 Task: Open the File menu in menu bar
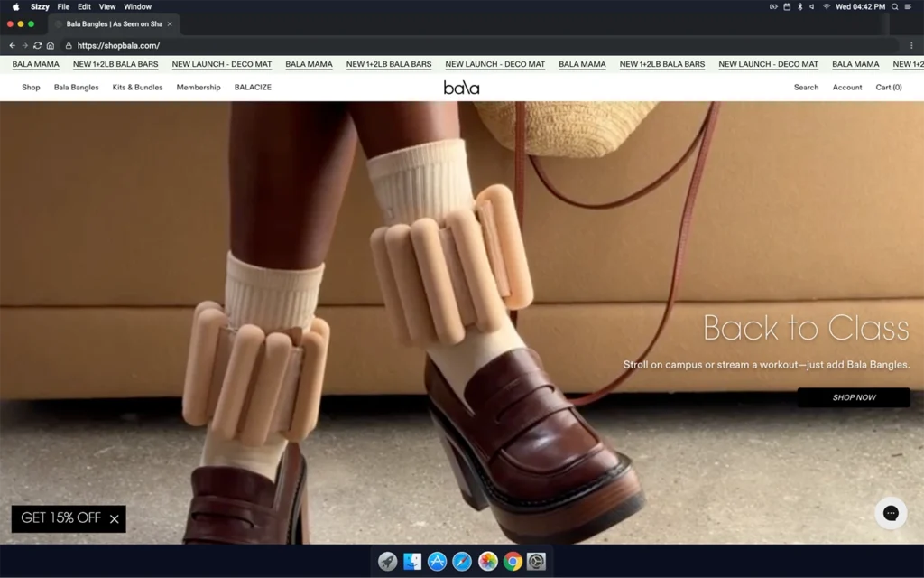tap(63, 6)
